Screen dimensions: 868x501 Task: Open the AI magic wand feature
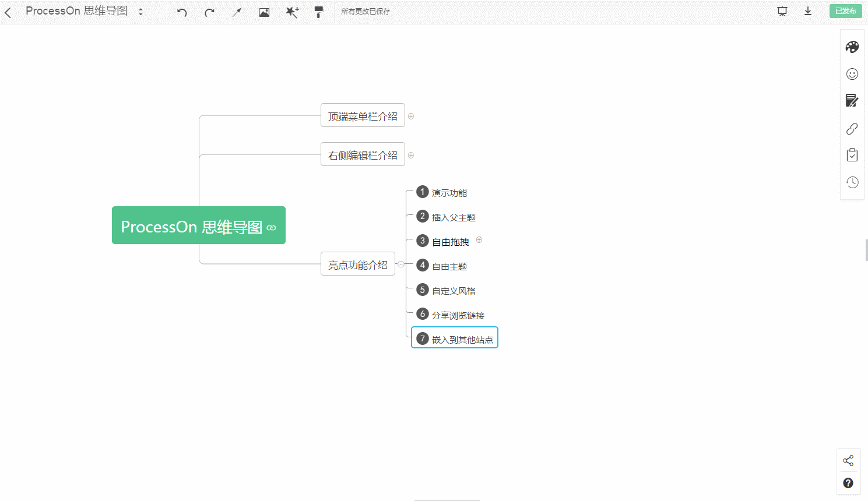[x=291, y=12]
